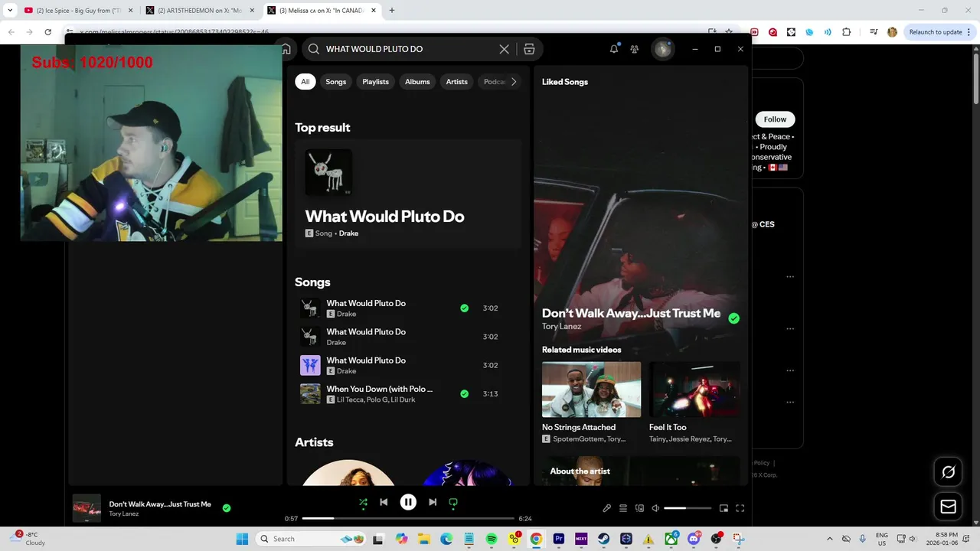Skip to previous track

click(384, 503)
